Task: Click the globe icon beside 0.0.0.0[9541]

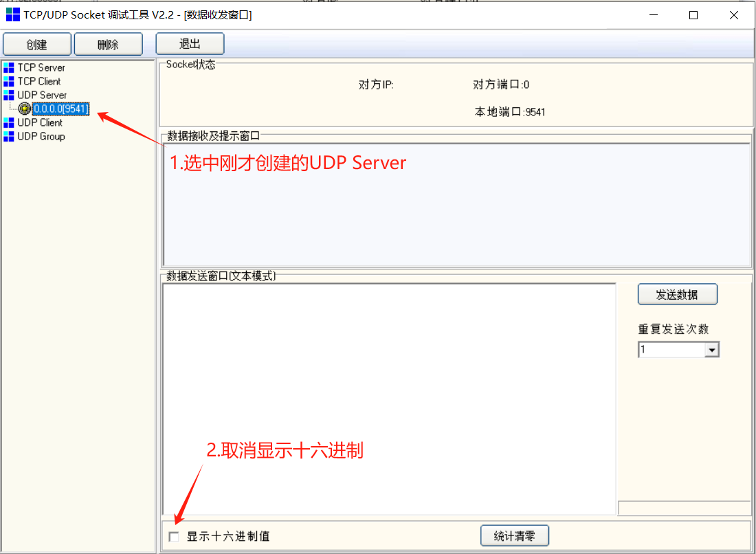Action: pyautogui.click(x=24, y=109)
